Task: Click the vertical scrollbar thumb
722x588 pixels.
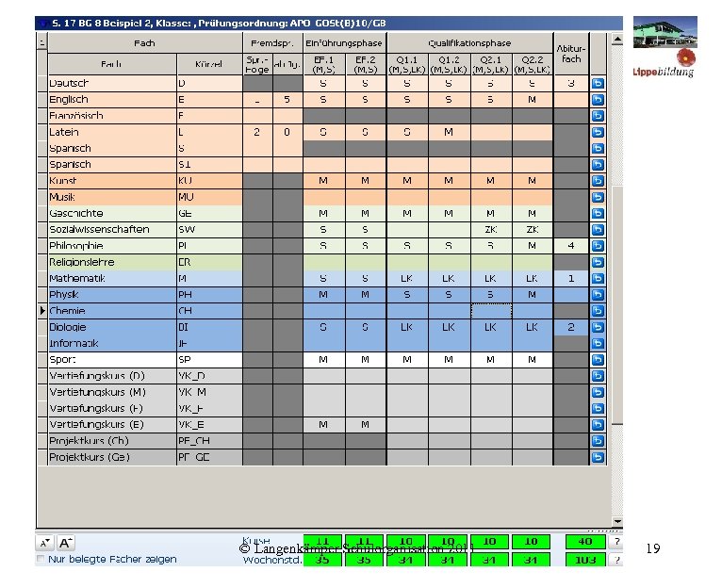Action: pos(617,304)
